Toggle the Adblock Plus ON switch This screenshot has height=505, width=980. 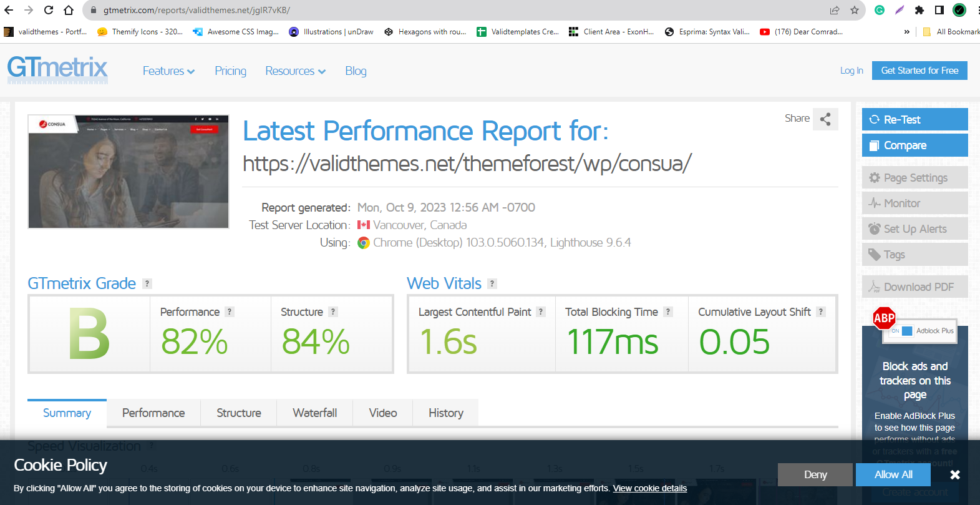pos(901,331)
